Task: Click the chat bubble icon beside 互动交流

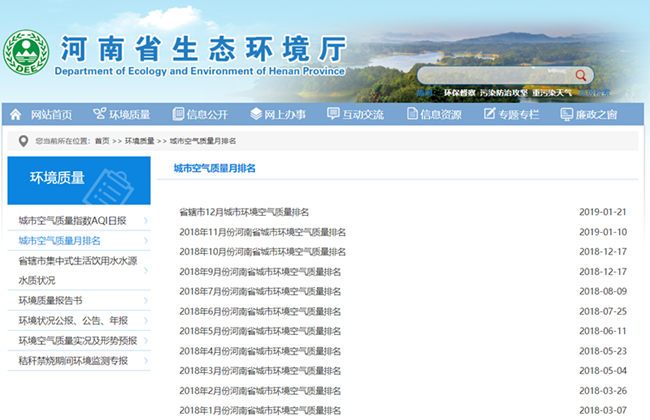Action: click(333, 113)
